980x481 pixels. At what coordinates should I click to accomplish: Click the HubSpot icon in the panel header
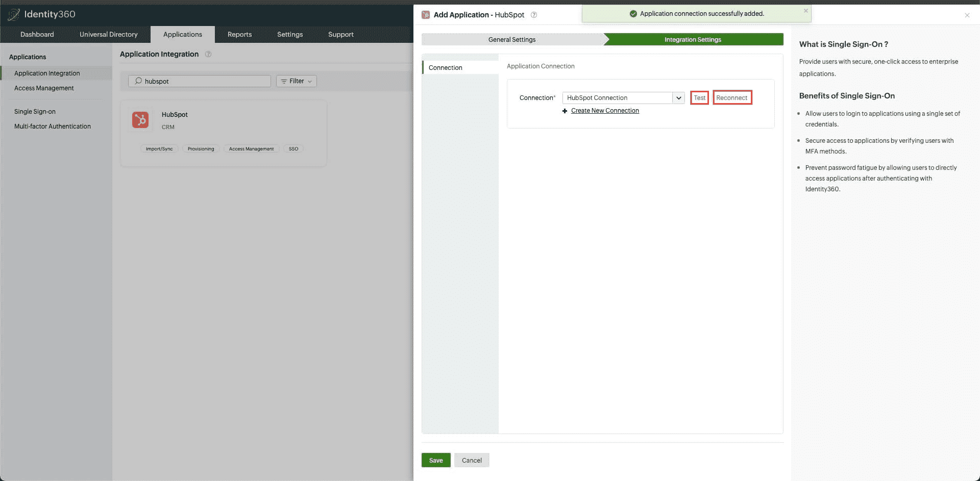425,15
